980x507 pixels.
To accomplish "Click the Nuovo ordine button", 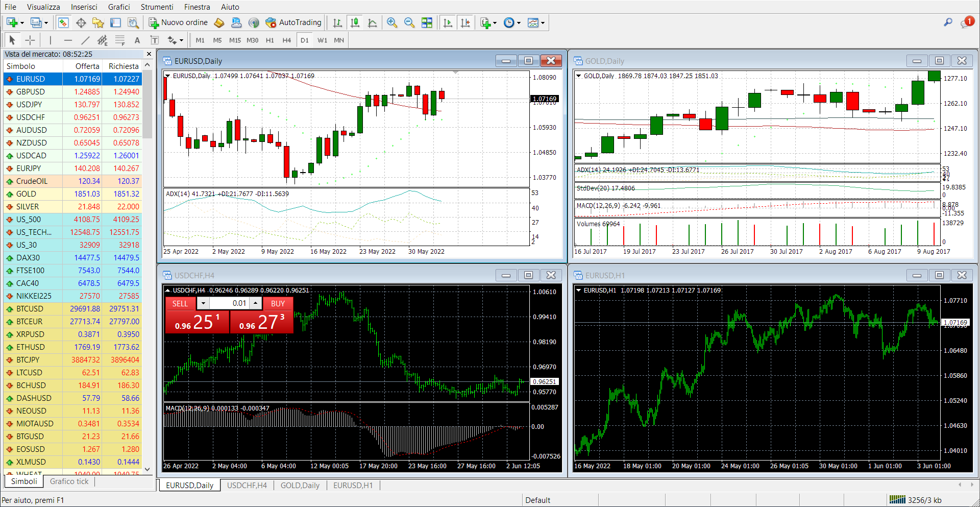I will click(x=178, y=22).
